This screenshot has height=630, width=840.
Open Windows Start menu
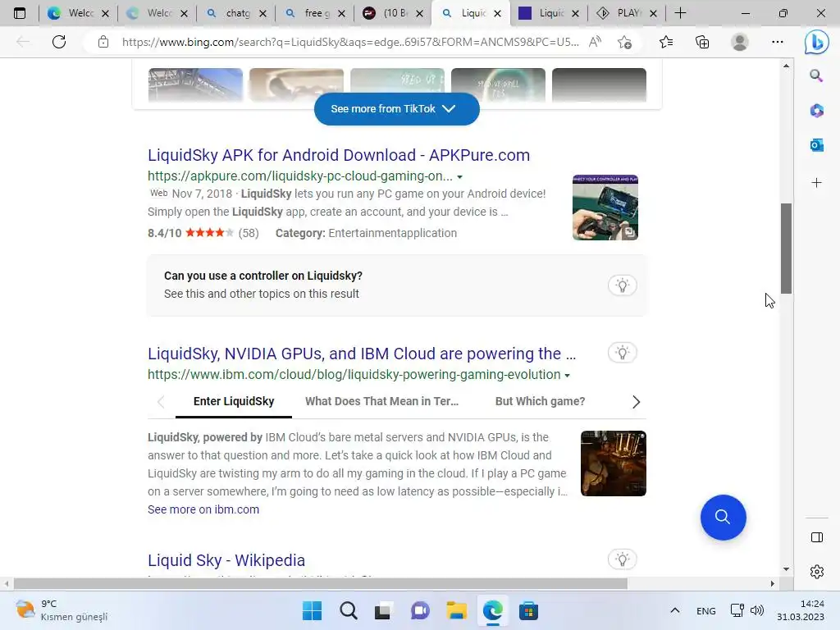click(x=312, y=610)
